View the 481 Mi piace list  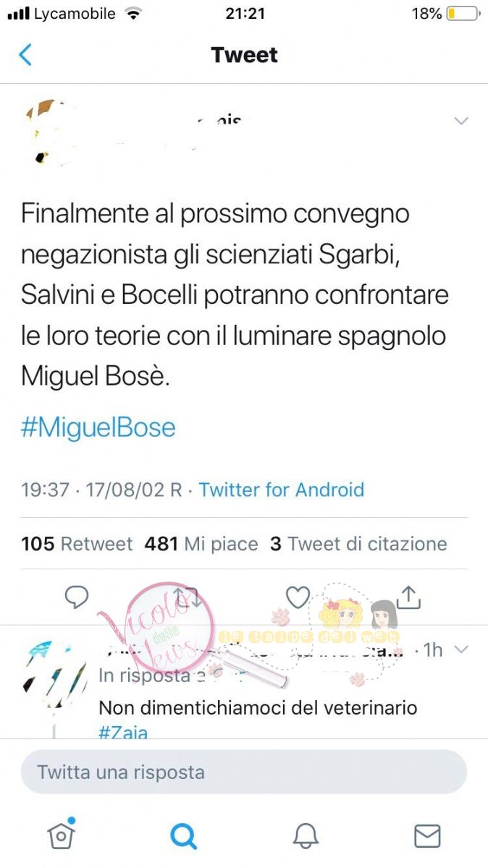[x=201, y=544]
